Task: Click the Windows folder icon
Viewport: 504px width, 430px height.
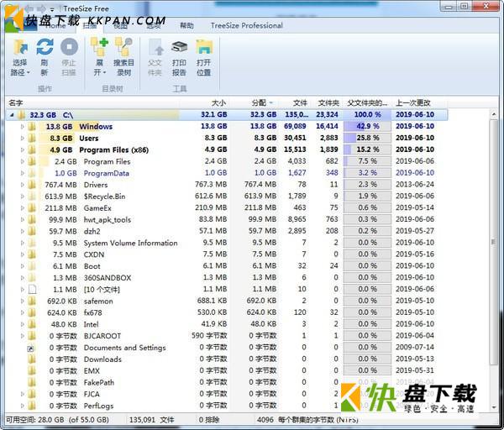Action: [x=32, y=126]
